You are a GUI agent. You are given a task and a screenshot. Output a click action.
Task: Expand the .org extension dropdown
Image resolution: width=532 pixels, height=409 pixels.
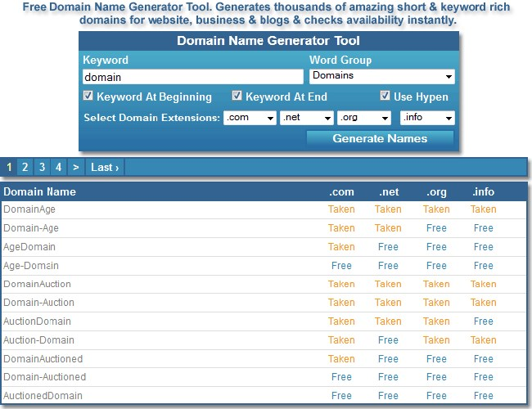point(364,118)
